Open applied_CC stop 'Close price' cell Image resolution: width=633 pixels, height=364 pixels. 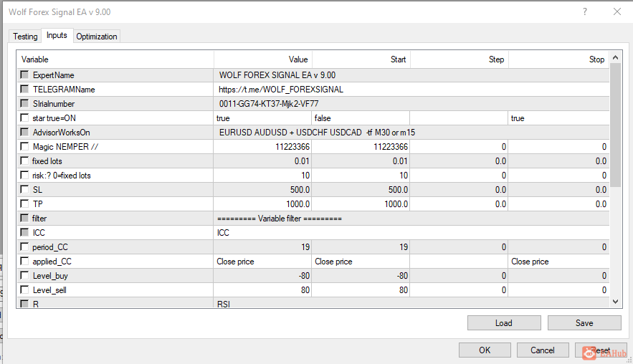click(558, 261)
